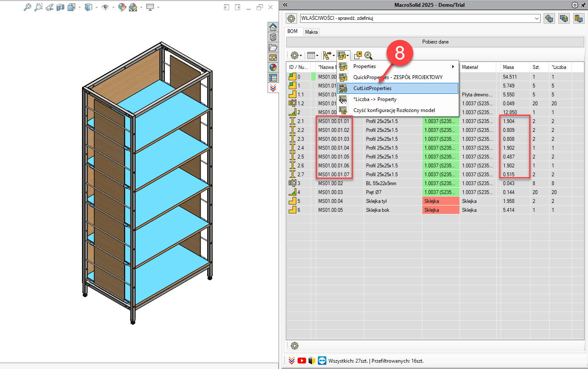The image size is (588, 369).
Task: Click the MacroSolid chevrons icon in status bar
Action: point(292,361)
